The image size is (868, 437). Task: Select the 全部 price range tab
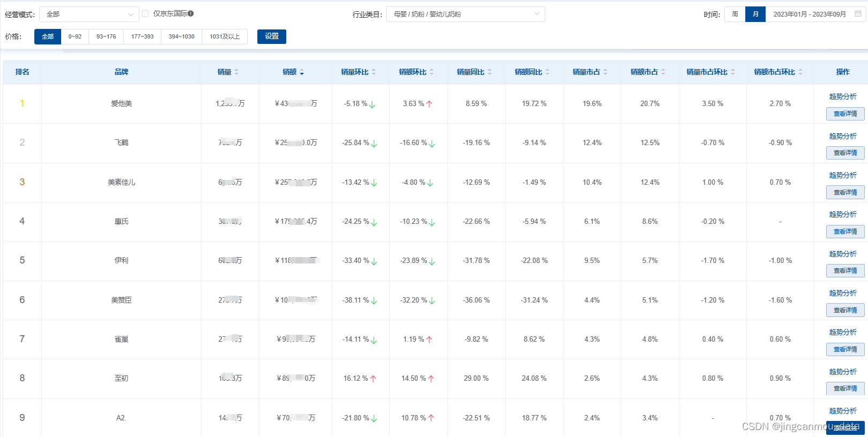pyautogui.click(x=48, y=36)
